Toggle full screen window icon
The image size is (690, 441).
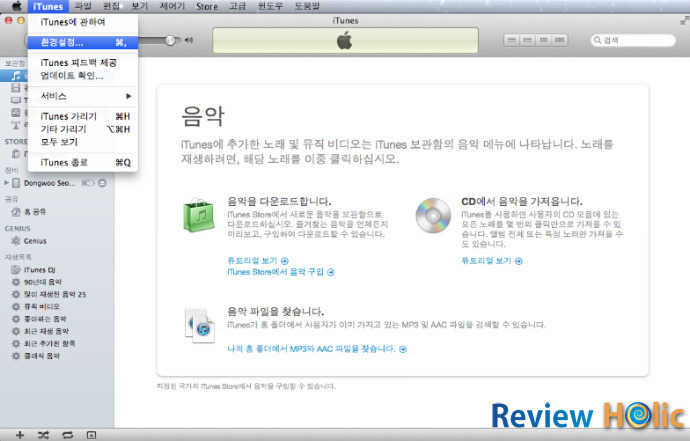(684, 20)
